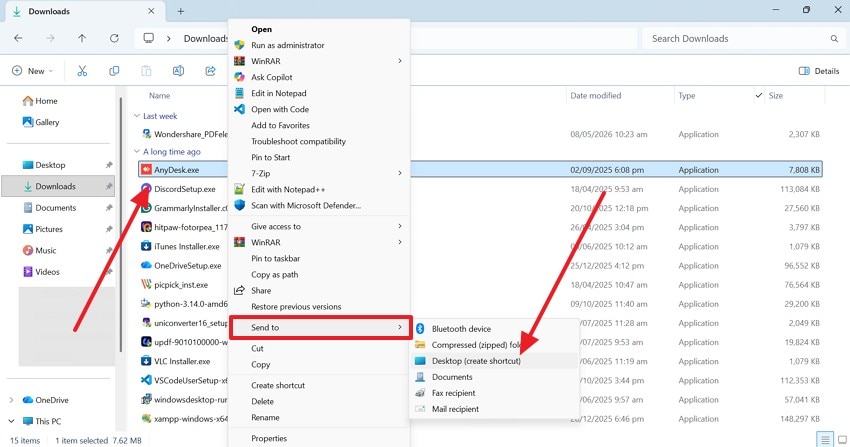The height and width of the screenshot is (447, 850).
Task: Send to Mail recipient
Action: [494, 409]
